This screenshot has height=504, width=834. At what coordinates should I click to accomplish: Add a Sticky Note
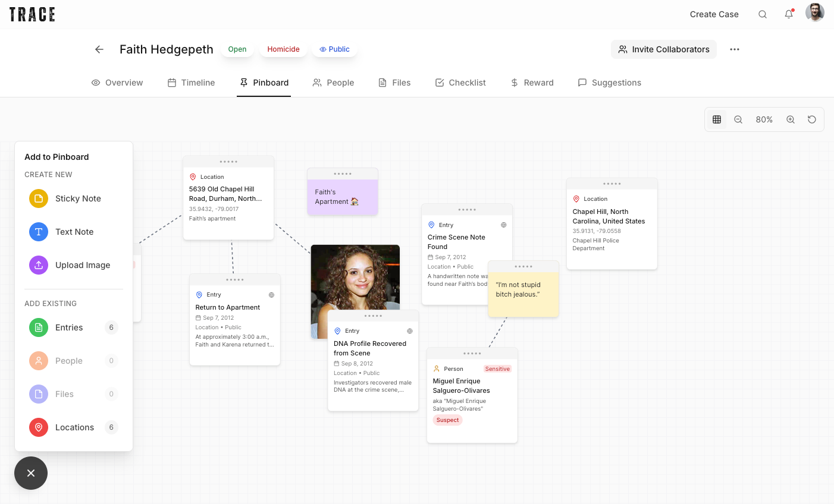click(74, 199)
